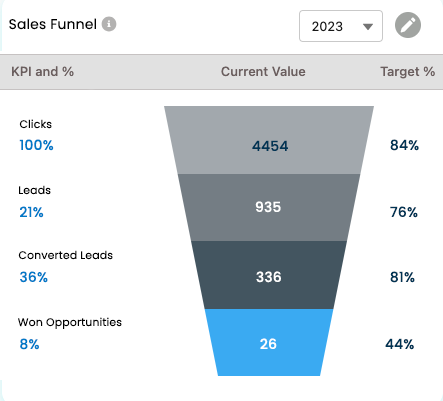The image size is (443, 401).
Task: Click the blue Won Opportunities segment
Action: [x=269, y=342]
